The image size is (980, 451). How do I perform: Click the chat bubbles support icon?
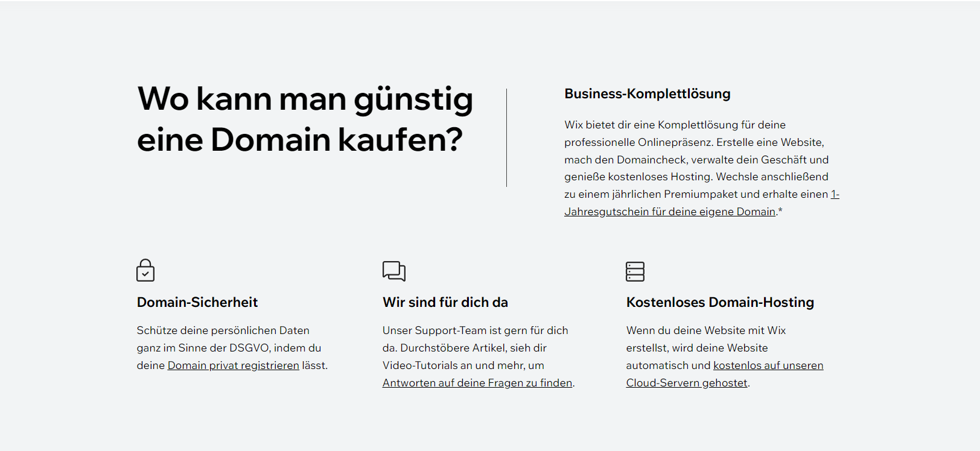click(x=394, y=271)
